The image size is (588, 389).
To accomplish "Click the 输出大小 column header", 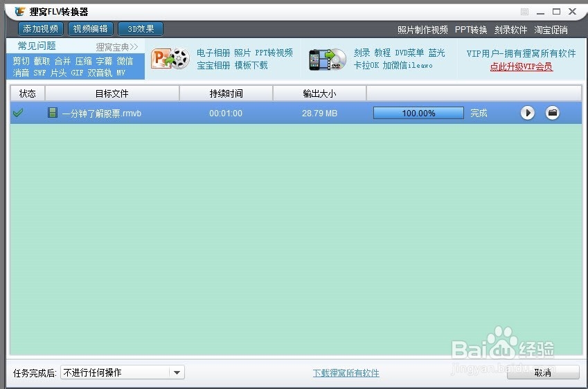I will 319,93.
